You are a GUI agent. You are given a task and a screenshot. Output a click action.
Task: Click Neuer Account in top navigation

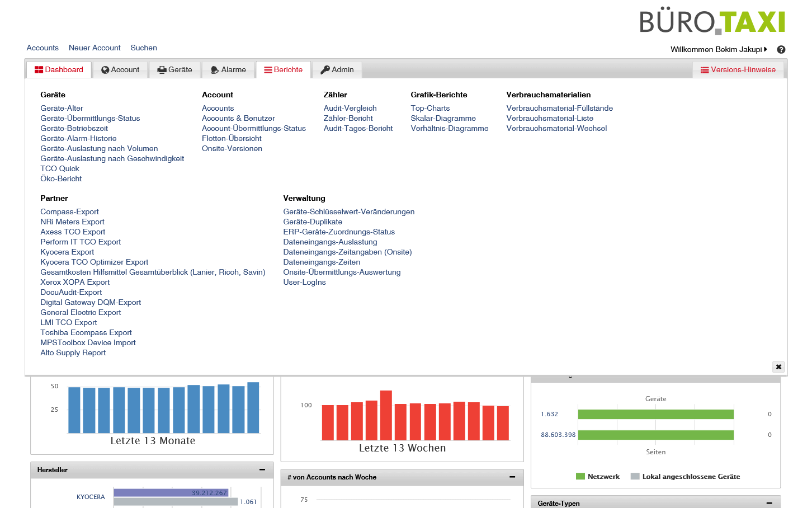point(95,48)
